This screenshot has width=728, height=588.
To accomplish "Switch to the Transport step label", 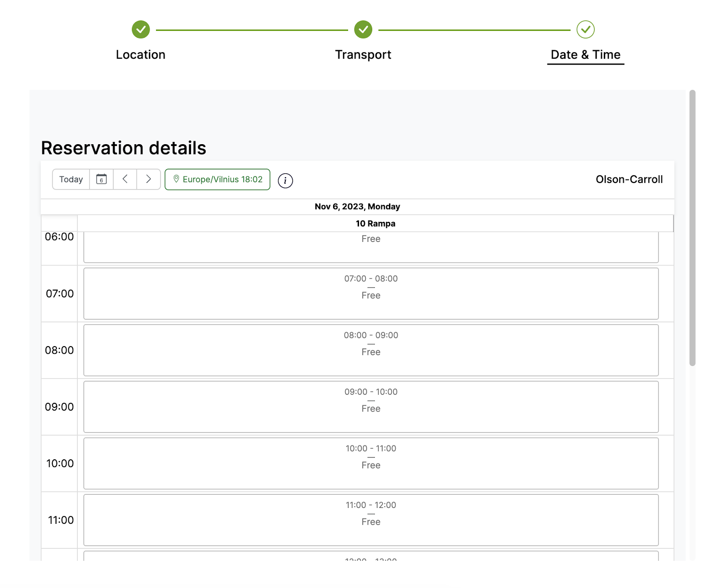I will (x=363, y=55).
